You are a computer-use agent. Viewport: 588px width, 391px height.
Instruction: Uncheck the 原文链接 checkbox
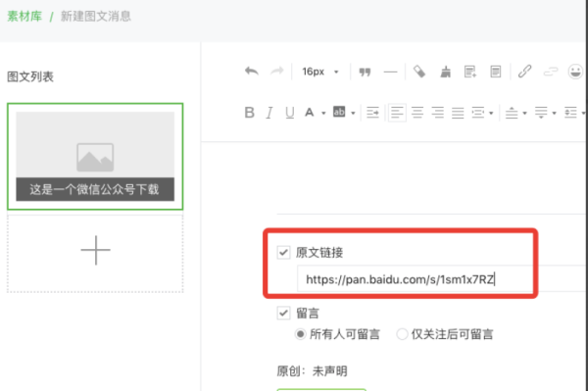283,252
